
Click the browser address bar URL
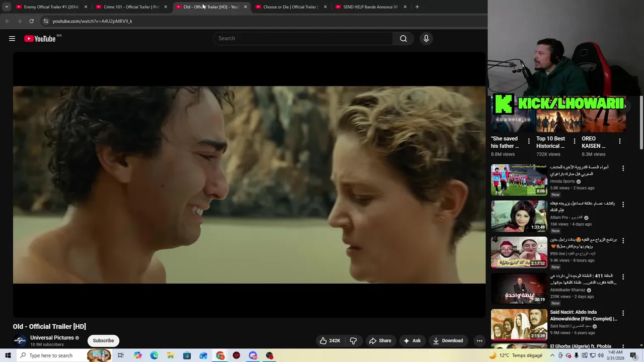coord(92,21)
